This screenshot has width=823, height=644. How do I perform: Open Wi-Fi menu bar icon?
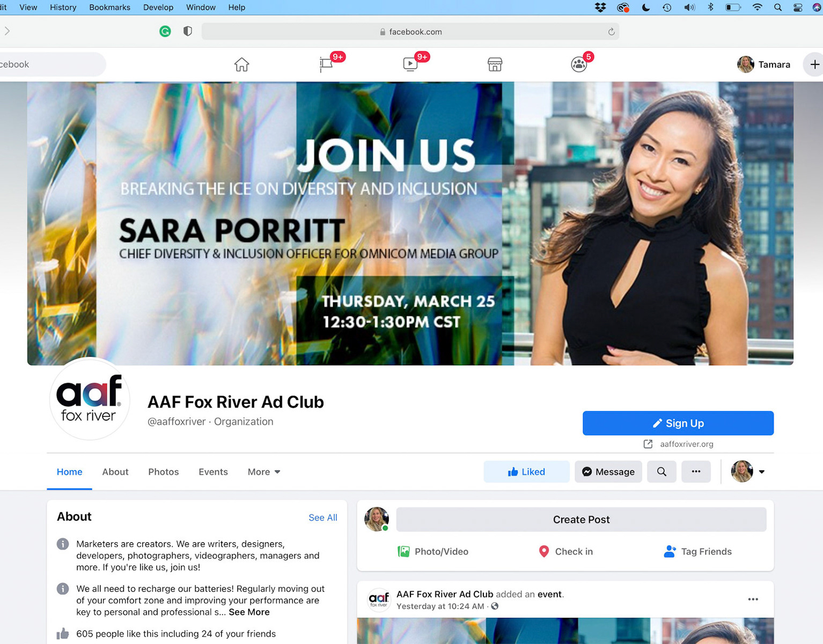(x=757, y=8)
